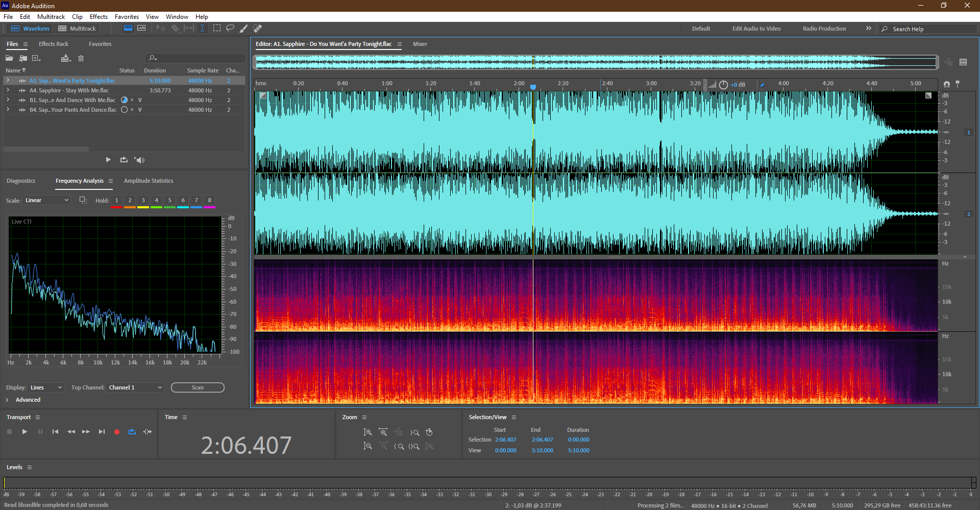Select the Marquee Selection tool
The width and height of the screenshot is (980, 510).
217,29
